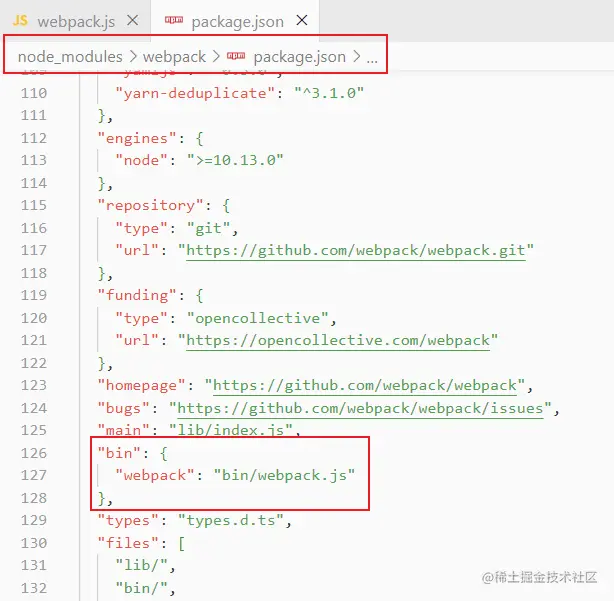Image resolution: width=614 pixels, height=601 pixels.
Task: Click the "opencollective" value
Action: [x=257, y=318]
